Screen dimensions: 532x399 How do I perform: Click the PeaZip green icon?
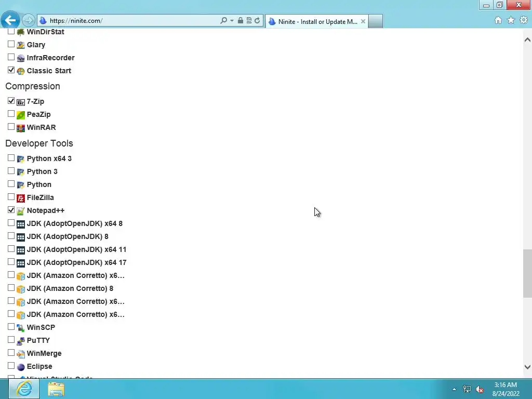point(21,115)
